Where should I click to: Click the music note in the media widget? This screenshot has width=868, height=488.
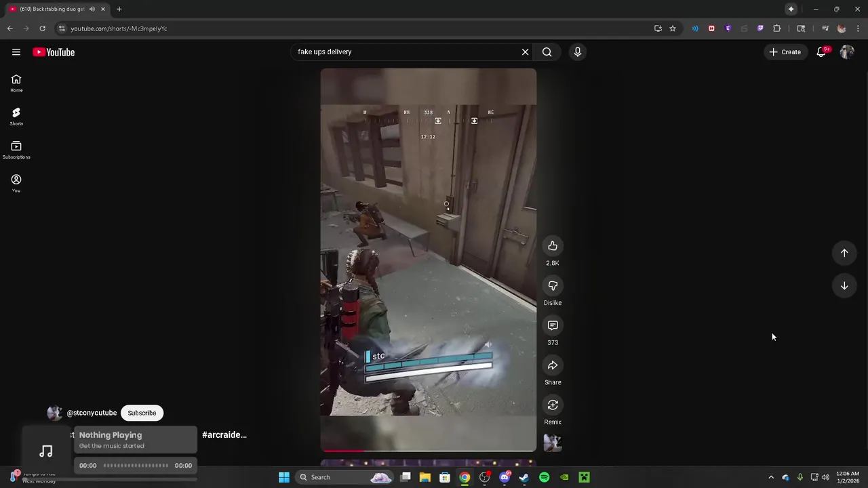point(46,451)
